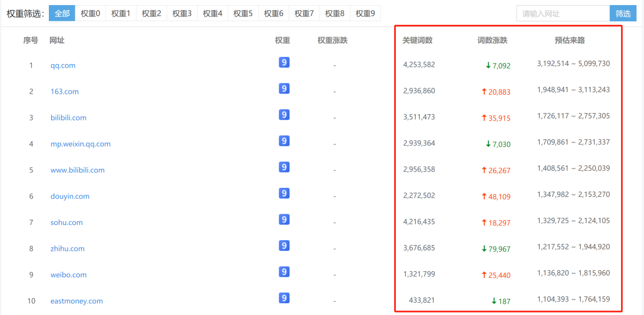Select traffic estimate 1,104,393 ~ 1,764,159
644x315 pixels.
pyautogui.click(x=573, y=299)
